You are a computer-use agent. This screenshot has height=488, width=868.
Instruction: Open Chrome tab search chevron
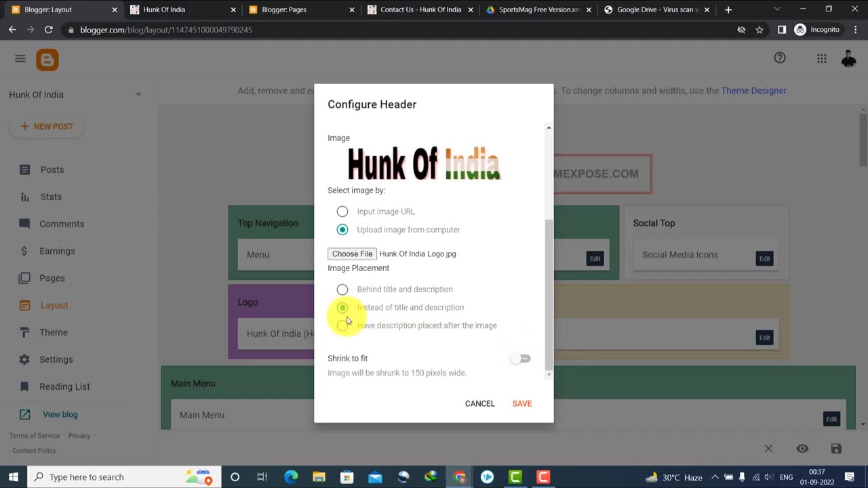[777, 9]
